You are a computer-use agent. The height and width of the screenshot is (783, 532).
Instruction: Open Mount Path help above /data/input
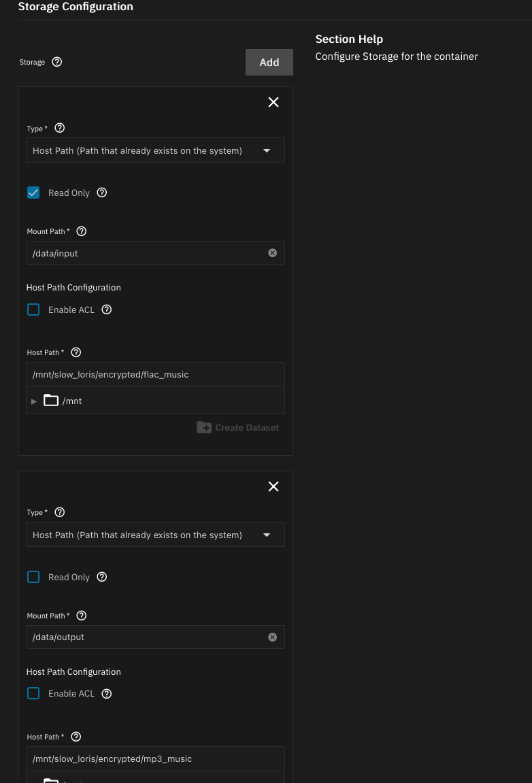82,231
